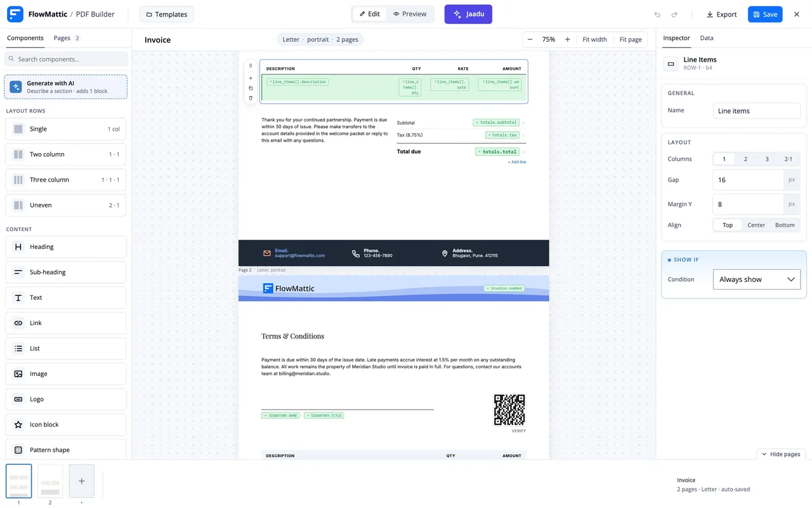Undo the last change
Viewport: 812px width, 508px height.
(657, 14)
